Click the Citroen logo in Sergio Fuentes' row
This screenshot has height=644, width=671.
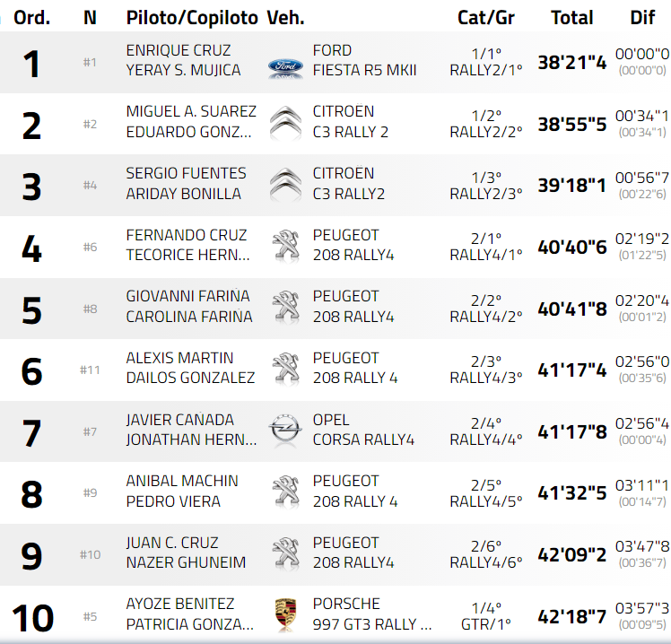tap(285, 185)
